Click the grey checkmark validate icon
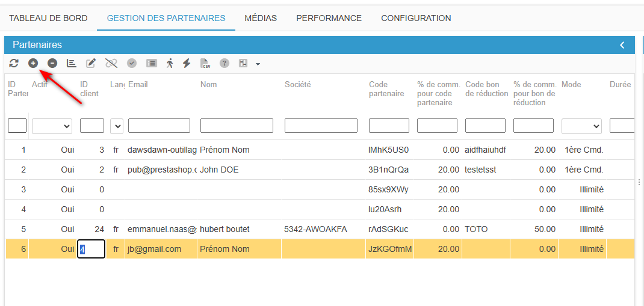Screen dimensions: 644x306 click(x=132, y=63)
